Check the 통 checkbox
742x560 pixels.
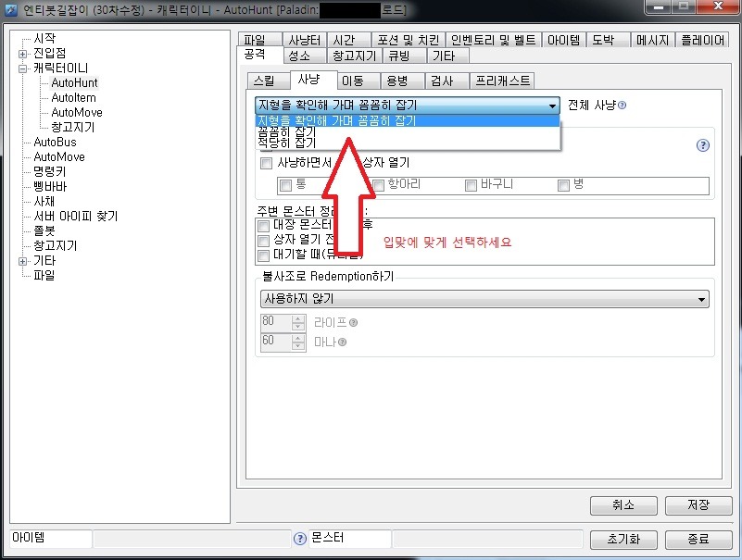tap(285, 185)
